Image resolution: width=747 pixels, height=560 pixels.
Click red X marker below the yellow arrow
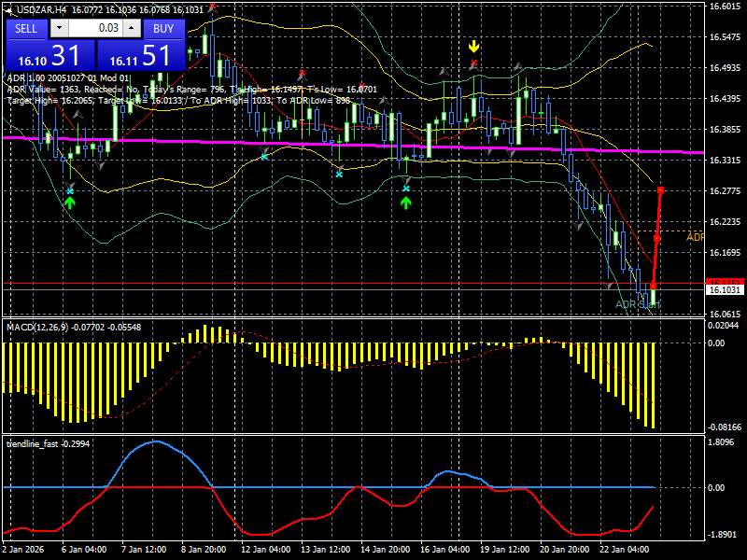click(473, 63)
